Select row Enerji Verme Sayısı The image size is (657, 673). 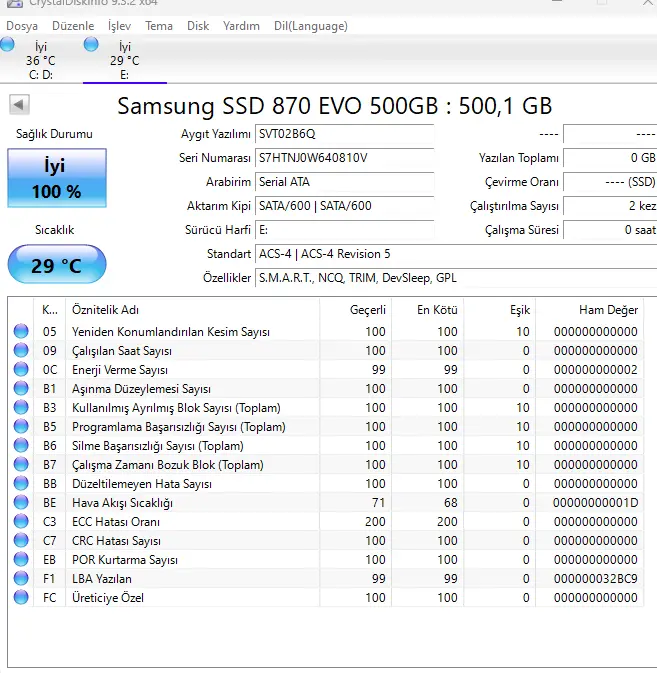coord(325,370)
